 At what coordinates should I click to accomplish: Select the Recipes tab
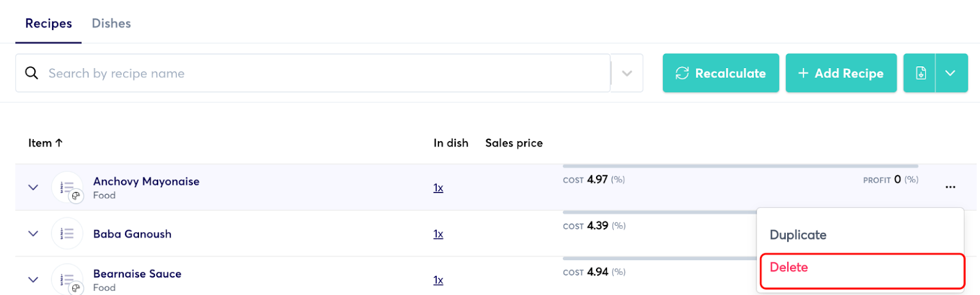click(48, 23)
